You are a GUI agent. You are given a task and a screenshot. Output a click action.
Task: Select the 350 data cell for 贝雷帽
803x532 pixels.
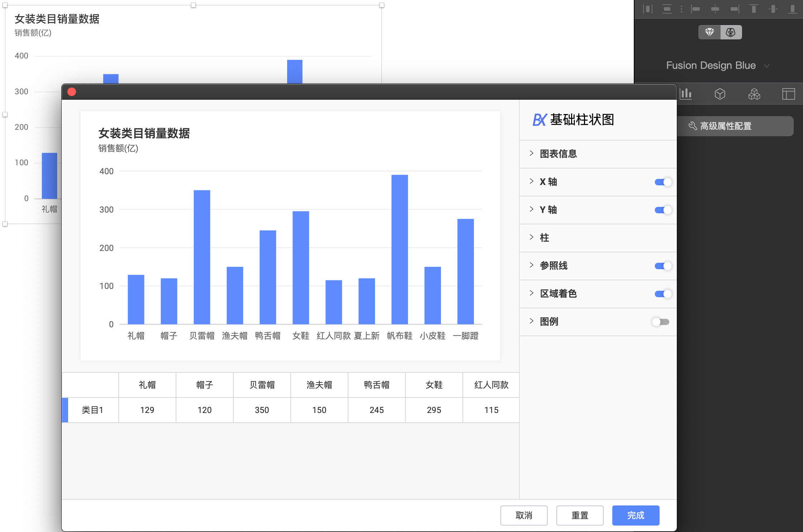(x=262, y=410)
